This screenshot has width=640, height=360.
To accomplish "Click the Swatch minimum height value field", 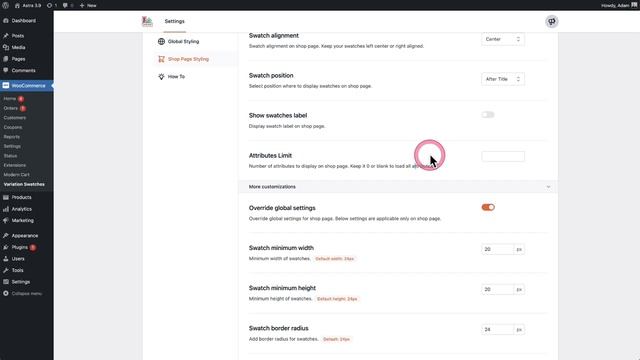I will 497,289.
